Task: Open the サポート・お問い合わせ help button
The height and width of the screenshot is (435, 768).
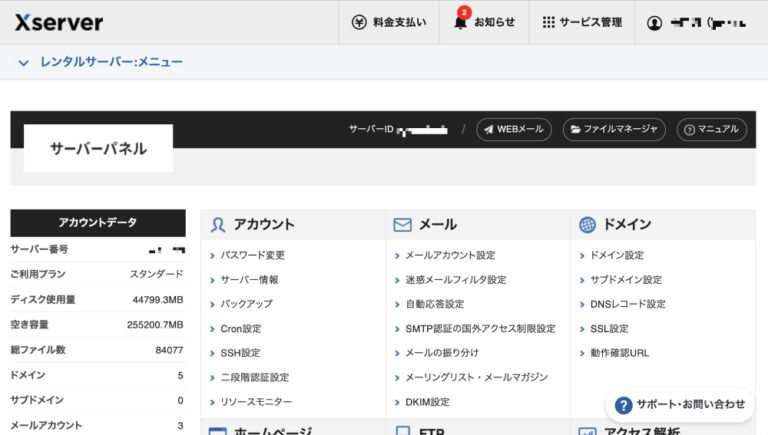Action: pyautogui.click(x=680, y=404)
